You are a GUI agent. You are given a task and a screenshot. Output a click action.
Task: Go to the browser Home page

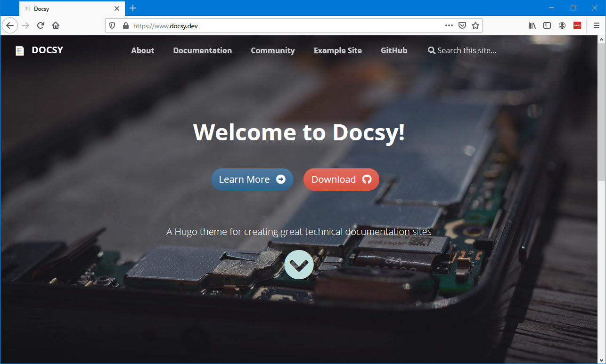coord(56,25)
